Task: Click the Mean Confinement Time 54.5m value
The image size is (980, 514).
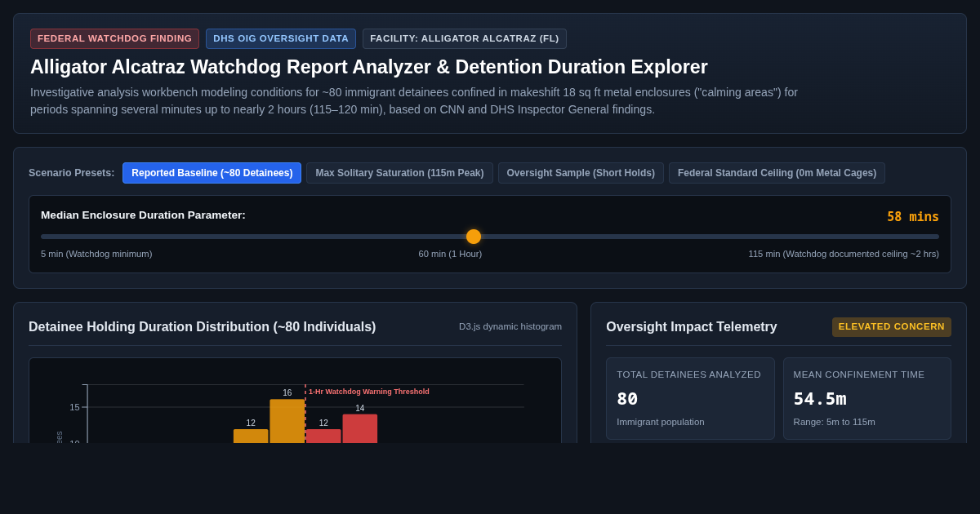Action: coord(820,399)
